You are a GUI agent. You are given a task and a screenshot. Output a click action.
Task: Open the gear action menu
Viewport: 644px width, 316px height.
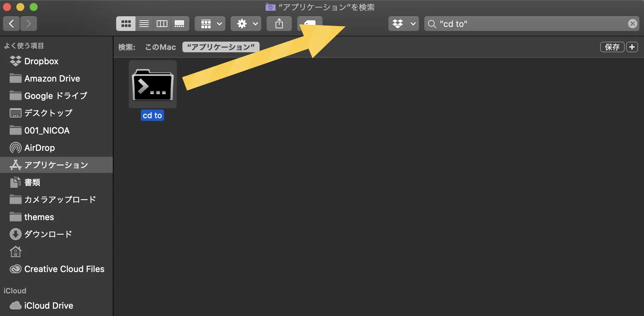tap(246, 24)
